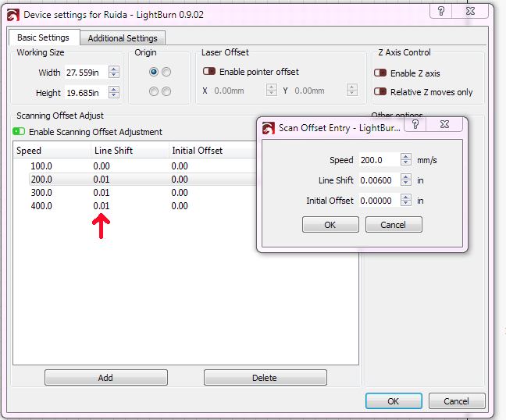Select the bottom-right origin radio button

pyautogui.click(x=166, y=91)
